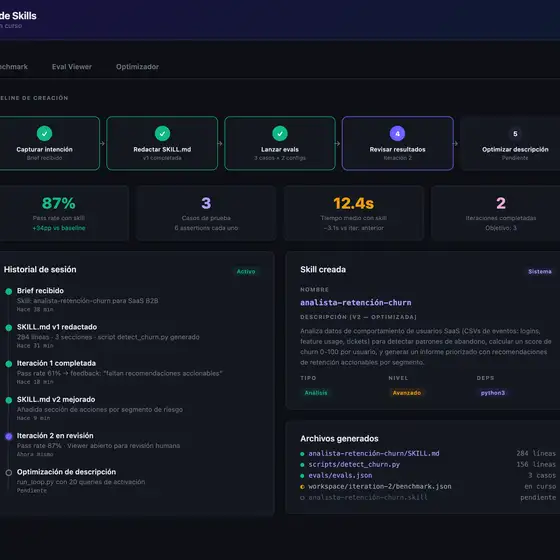560x560 pixels.
Task: Click the 3 Casos de prueba card
Action: tap(206, 213)
